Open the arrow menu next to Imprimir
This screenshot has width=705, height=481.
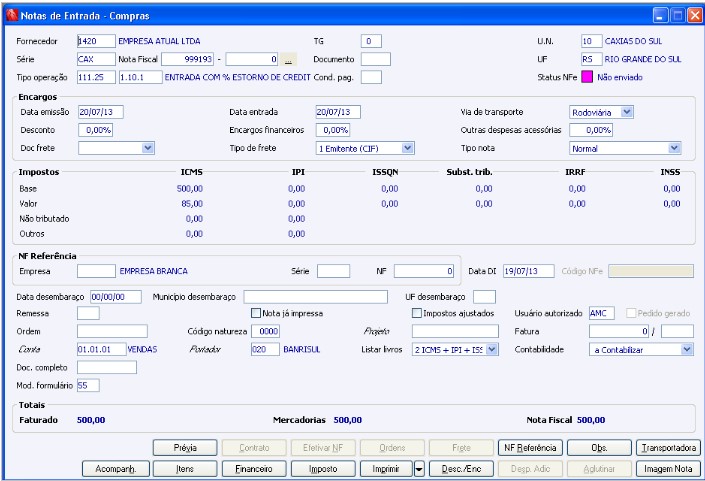point(419,467)
